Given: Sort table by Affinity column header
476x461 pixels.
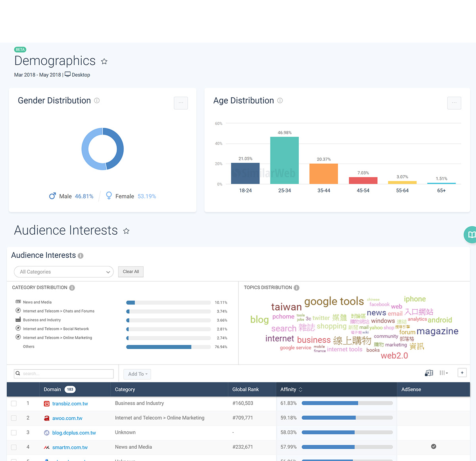Looking at the screenshot, I should 292,390.
